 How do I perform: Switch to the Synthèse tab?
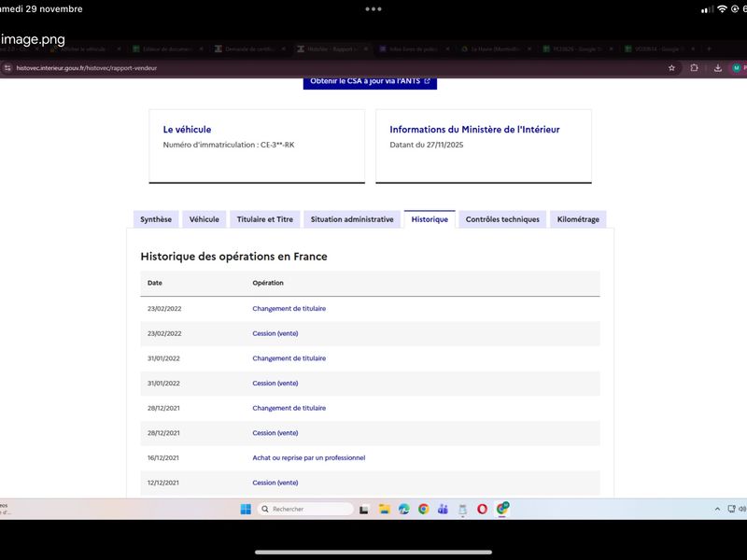point(156,219)
